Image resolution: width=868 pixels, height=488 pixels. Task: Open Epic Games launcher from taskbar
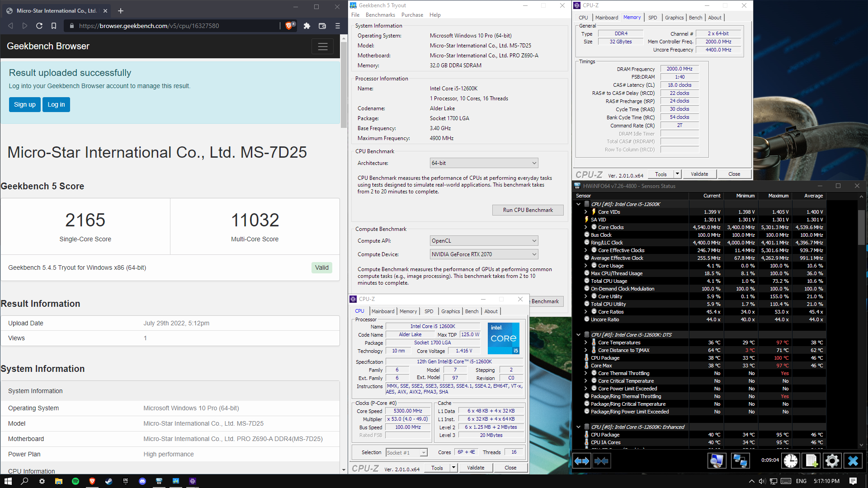(126, 481)
